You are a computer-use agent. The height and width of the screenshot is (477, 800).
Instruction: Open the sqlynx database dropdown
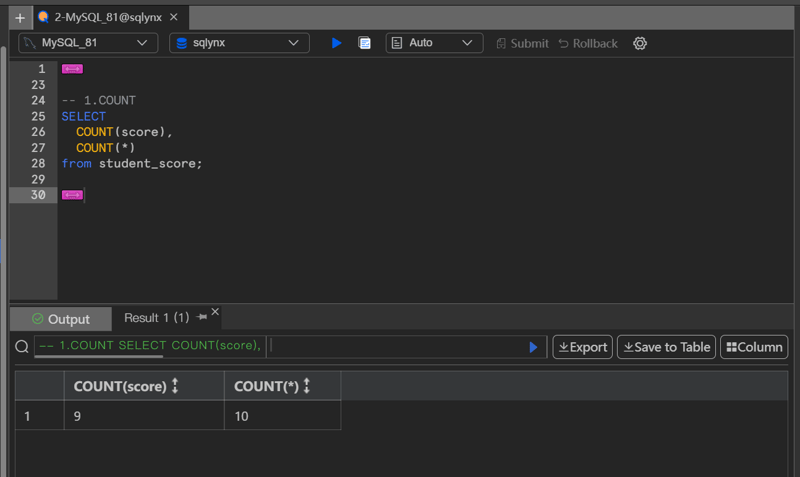[x=239, y=43]
